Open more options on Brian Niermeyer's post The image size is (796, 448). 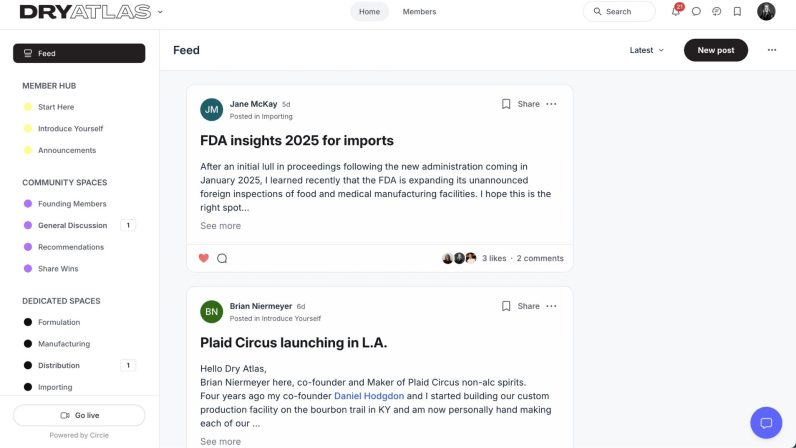click(x=551, y=306)
